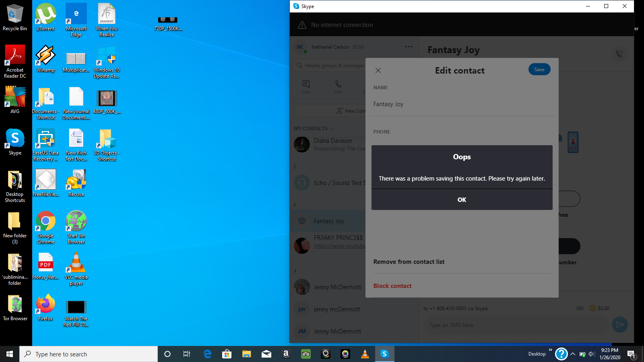644x362 pixels.
Task: Select the Windows 10 Update Assistant icon
Action: [x=107, y=62]
